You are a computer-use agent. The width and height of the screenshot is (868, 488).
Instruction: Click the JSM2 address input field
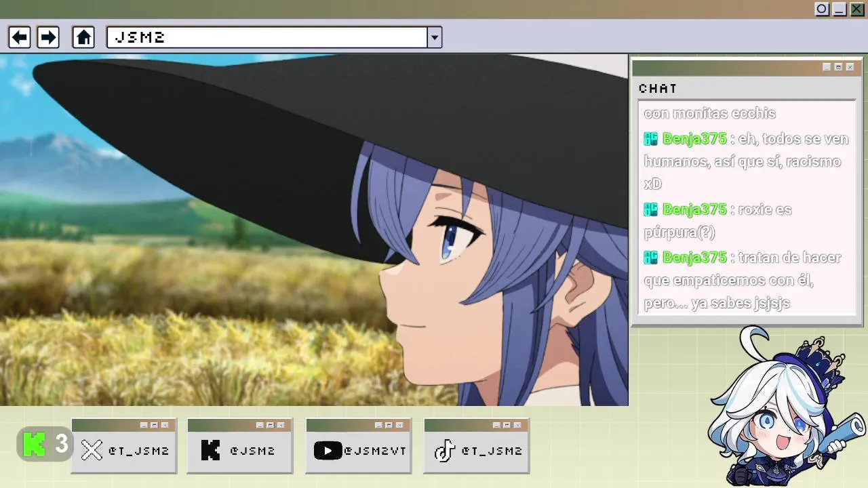click(267, 37)
